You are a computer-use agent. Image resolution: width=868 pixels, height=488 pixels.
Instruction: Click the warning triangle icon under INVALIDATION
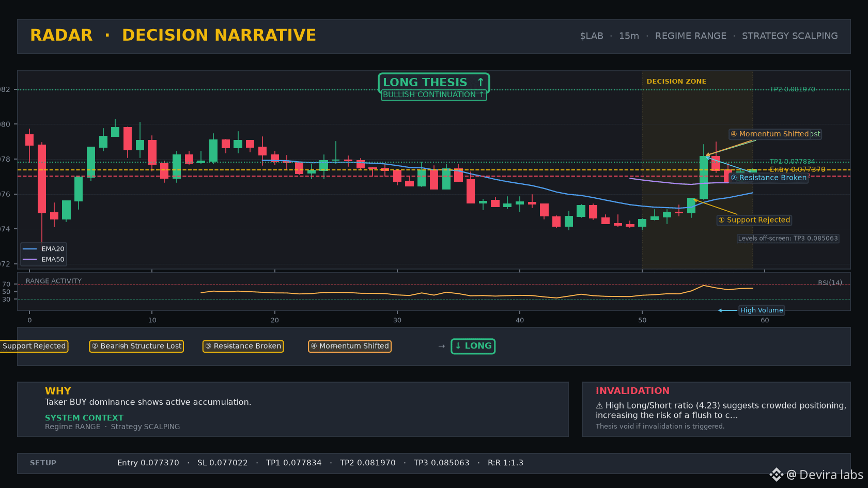599,406
